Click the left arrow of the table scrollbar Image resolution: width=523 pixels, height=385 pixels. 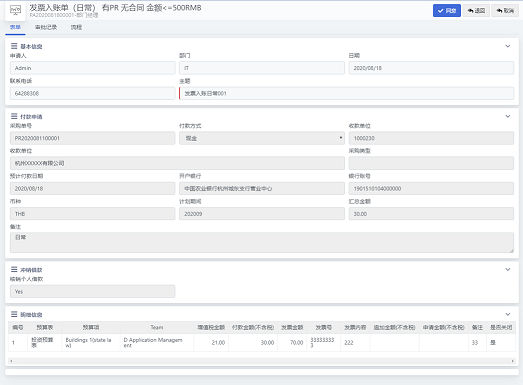coord(11,361)
